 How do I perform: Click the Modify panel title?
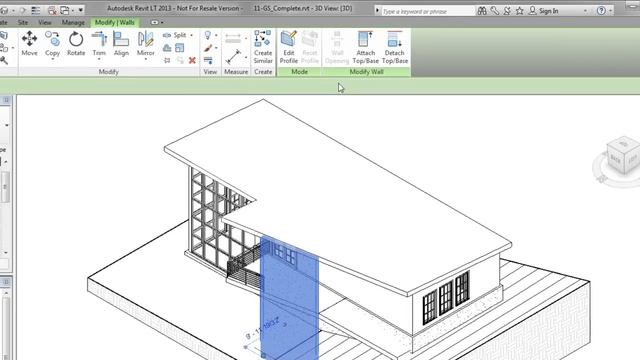(x=109, y=72)
